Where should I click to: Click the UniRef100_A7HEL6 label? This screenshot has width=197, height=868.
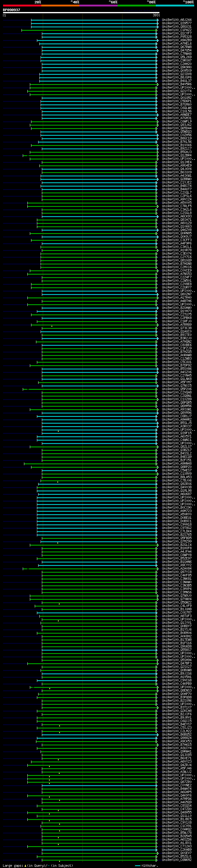tap(177, 43)
